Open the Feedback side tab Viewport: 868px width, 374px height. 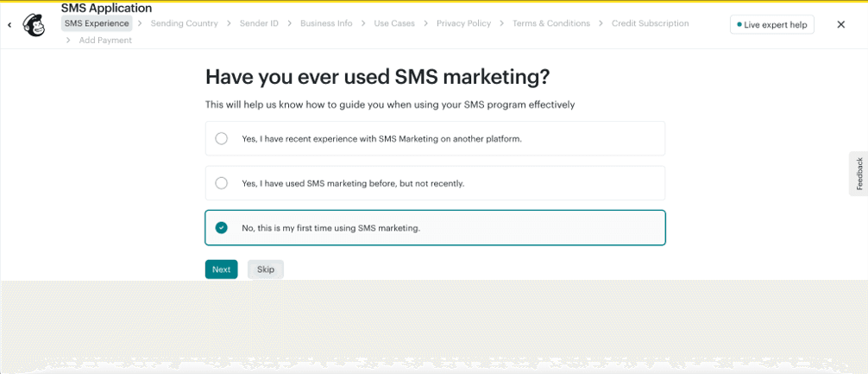tap(859, 174)
